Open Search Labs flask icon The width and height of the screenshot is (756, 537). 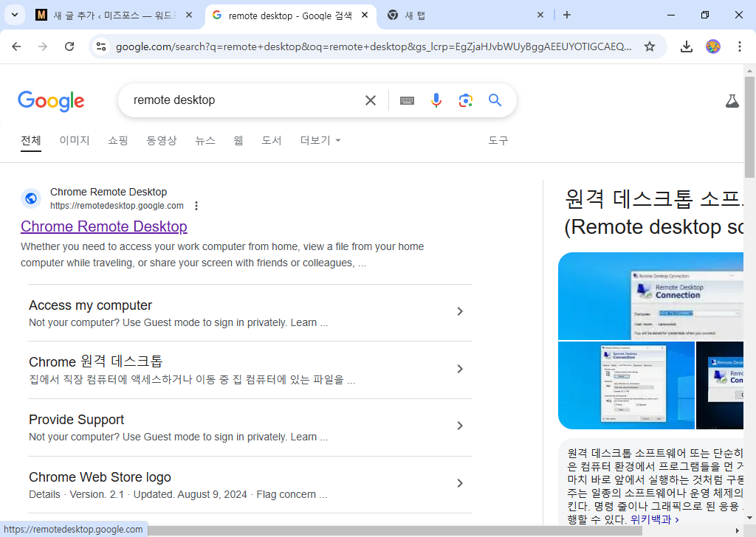point(732,100)
